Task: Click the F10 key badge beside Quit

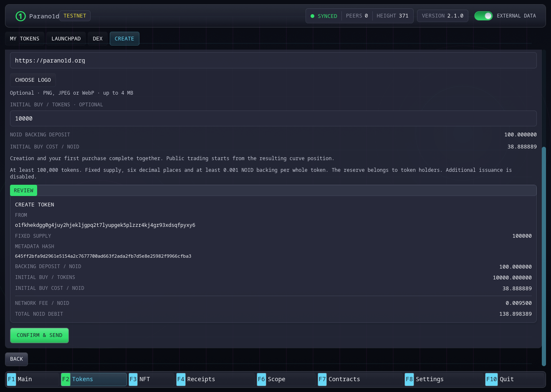Action: pos(492,379)
